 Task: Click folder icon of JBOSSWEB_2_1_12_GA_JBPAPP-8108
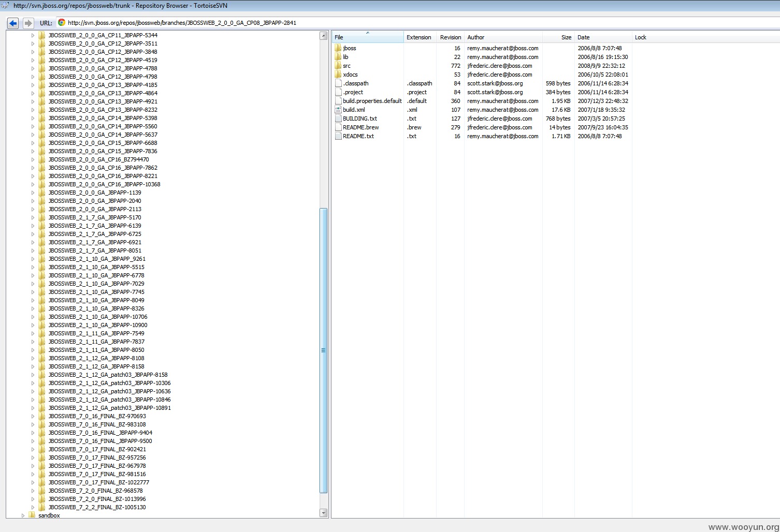point(42,358)
